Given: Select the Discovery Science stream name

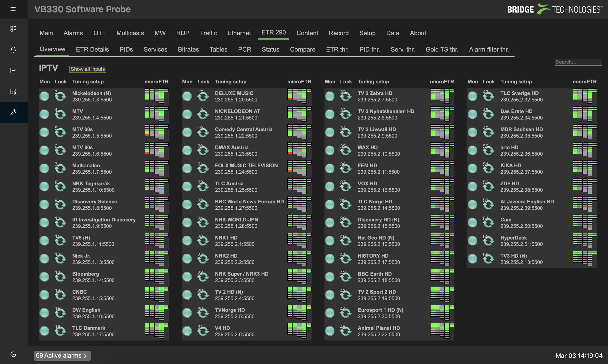Looking at the screenshot, I should [94, 202].
